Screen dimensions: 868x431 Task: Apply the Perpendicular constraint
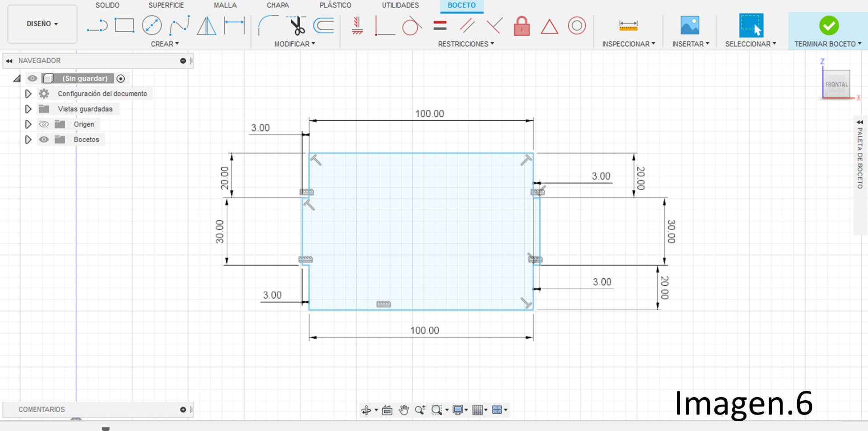pos(494,25)
